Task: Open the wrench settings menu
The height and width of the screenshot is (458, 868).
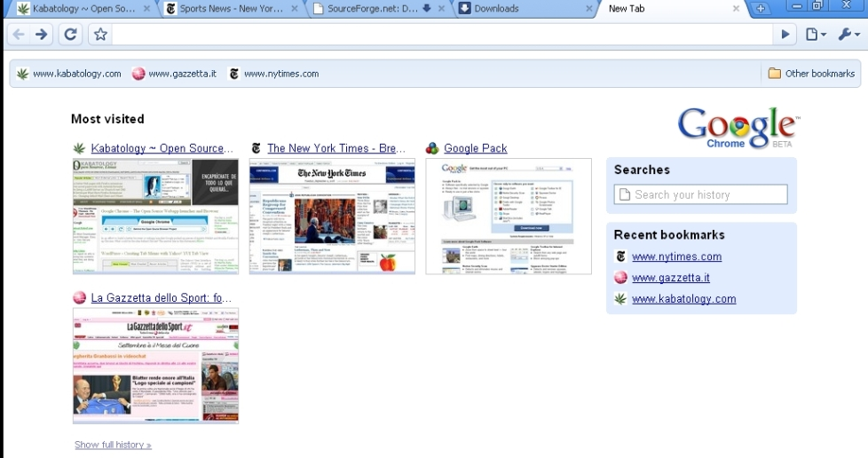Action: pos(848,35)
